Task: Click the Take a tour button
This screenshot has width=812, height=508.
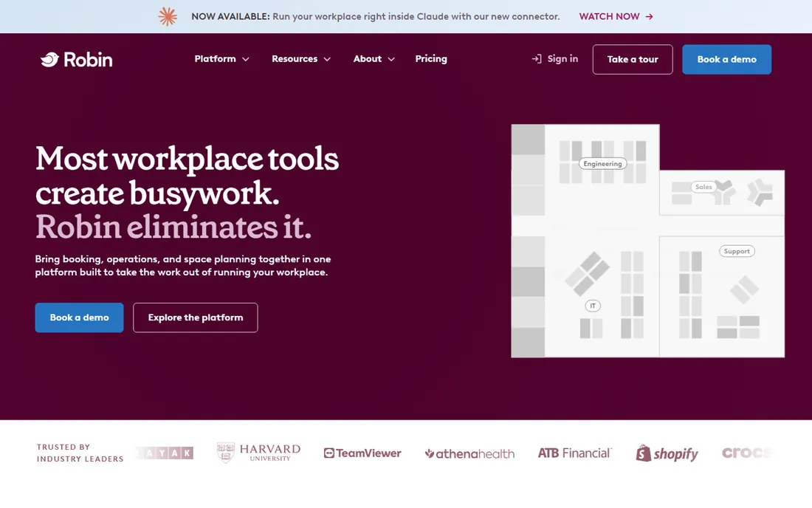Action: coord(633,60)
